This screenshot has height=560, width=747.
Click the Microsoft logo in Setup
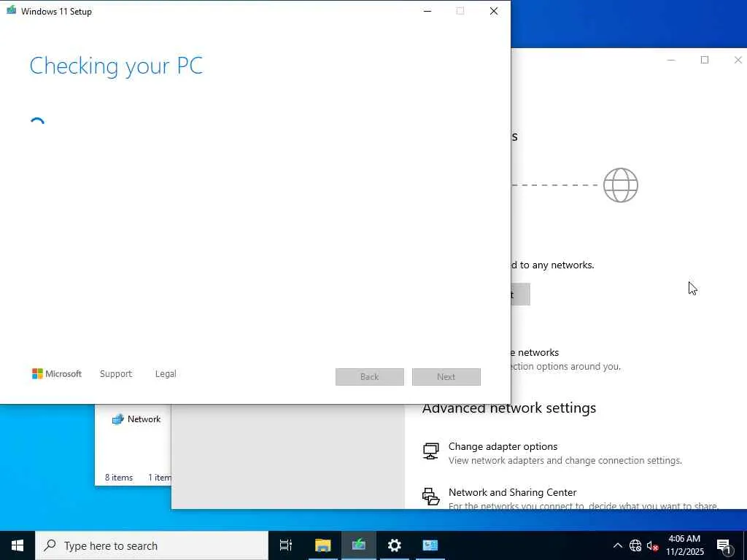coord(57,374)
